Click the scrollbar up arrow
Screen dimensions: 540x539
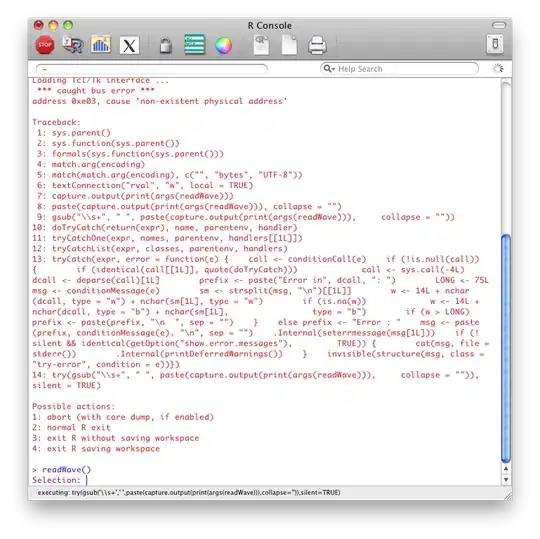pyautogui.click(x=506, y=469)
